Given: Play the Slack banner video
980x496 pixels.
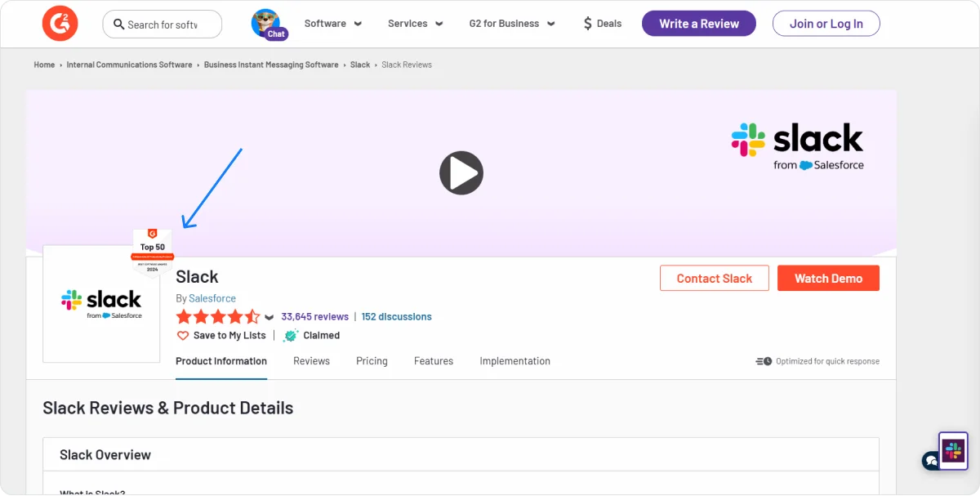Looking at the screenshot, I should click(x=461, y=172).
